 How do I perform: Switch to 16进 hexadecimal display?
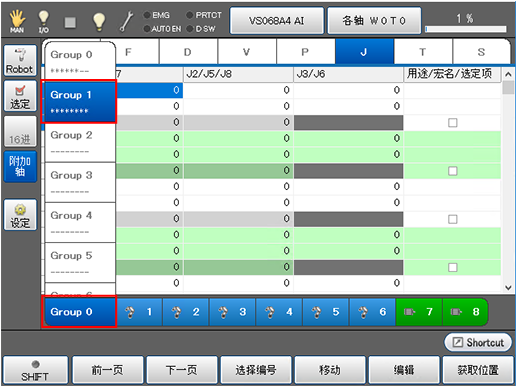pyautogui.click(x=20, y=131)
